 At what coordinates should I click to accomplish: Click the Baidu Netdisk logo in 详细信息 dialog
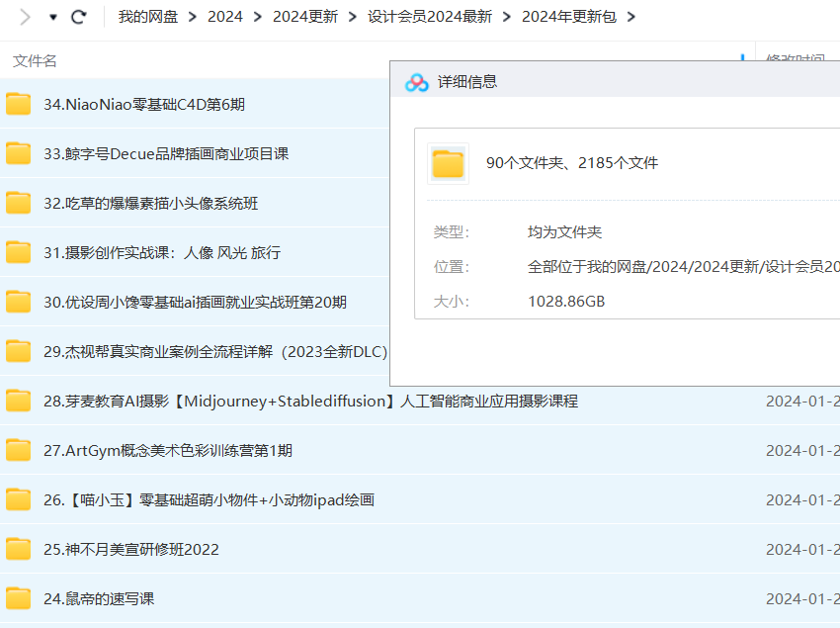(416, 82)
